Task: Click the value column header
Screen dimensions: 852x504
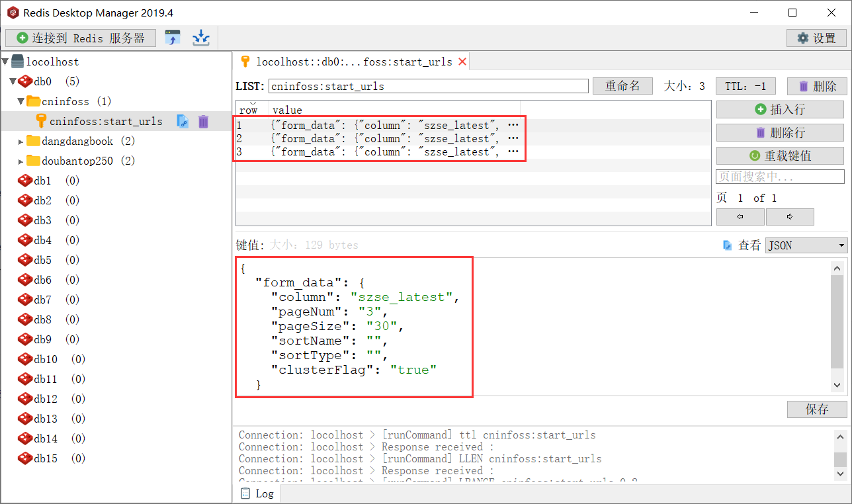Action: [x=394, y=109]
